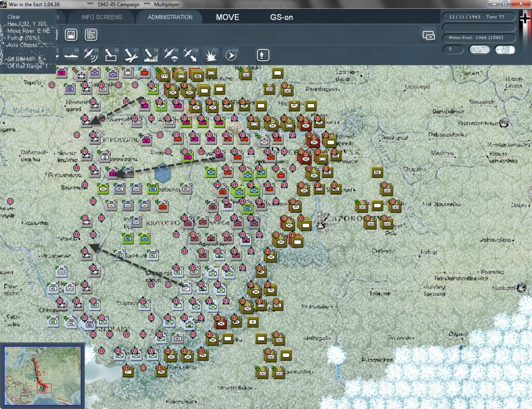The width and height of the screenshot is (532, 409).
Task: Click the empty status bar below the date
Action: click(x=478, y=27)
